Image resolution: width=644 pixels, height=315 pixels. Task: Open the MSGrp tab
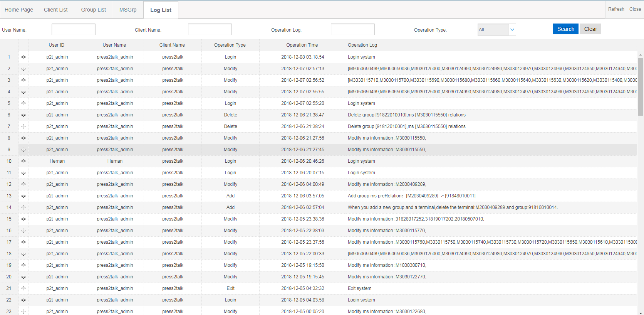coord(128,10)
